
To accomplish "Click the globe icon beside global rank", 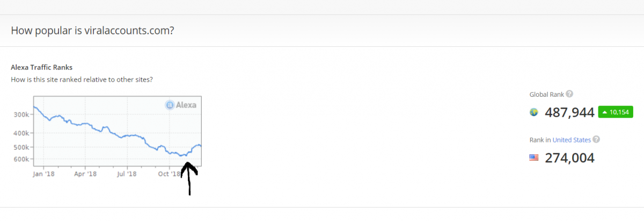I will coord(533,112).
